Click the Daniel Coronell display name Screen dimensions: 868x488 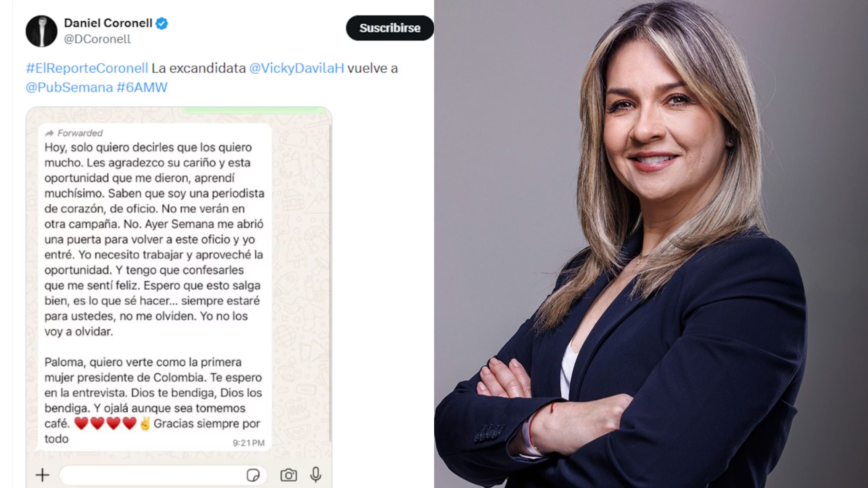pyautogui.click(x=108, y=23)
